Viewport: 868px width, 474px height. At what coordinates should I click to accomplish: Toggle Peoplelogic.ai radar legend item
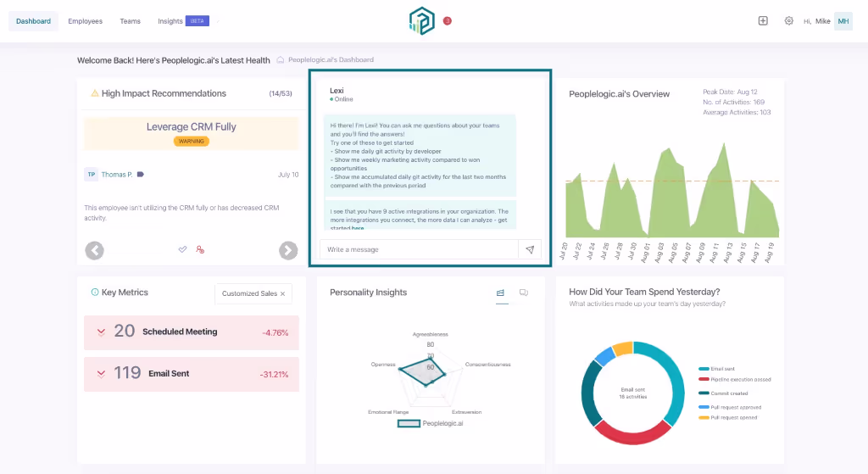[x=430, y=424]
